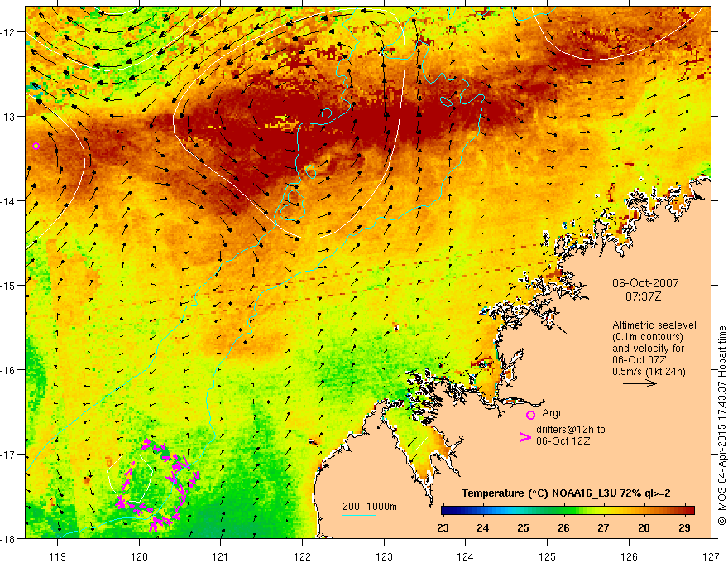The image size is (728, 563).
Task: Click the '06-Oct 12Z' drifters date text
Action: point(563,440)
